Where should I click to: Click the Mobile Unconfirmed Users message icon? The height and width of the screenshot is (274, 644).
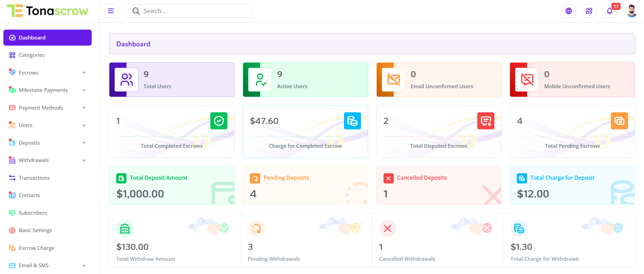tap(527, 80)
